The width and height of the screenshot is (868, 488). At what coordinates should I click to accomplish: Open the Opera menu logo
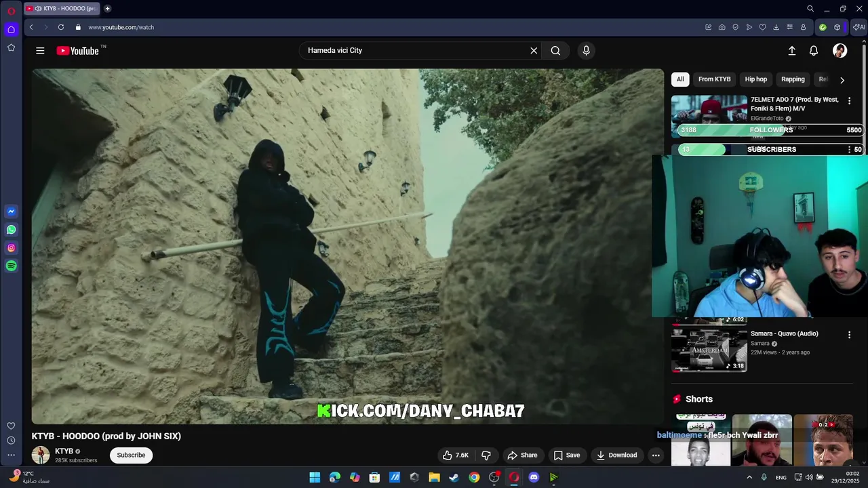pos(11,11)
